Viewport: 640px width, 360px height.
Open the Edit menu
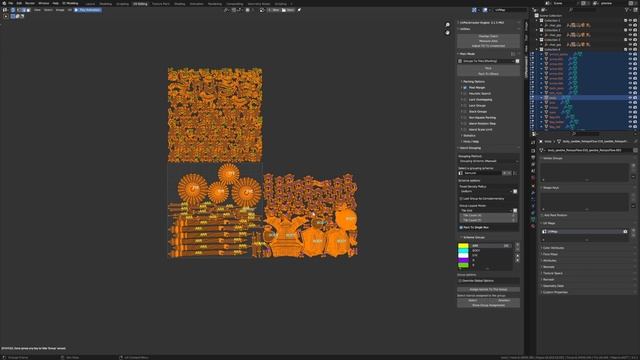click(x=19, y=3)
